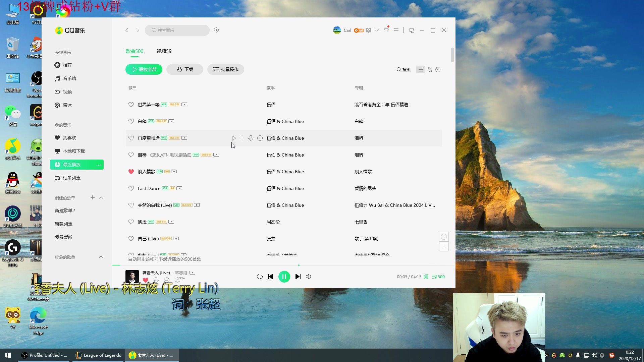Screen dimensions: 644x362
Task: Go back with the left arrow
Action: click(127, 30)
